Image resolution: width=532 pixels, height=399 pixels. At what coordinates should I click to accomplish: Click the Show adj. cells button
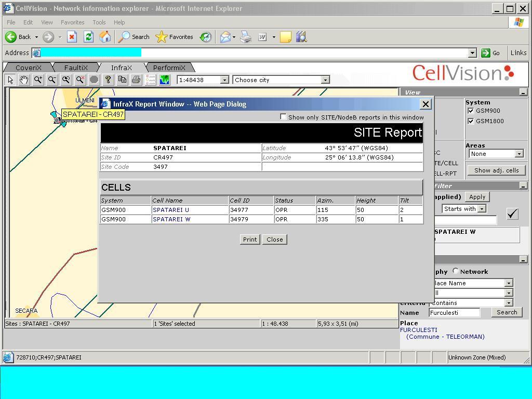(x=496, y=170)
